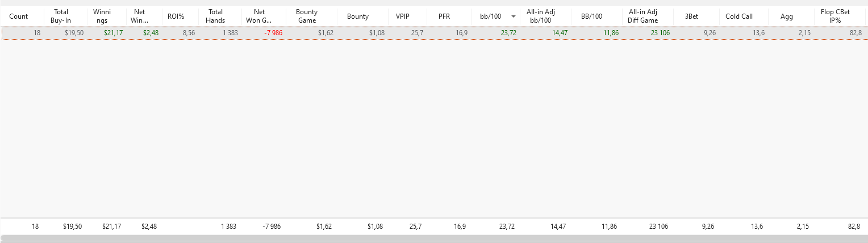The height and width of the screenshot is (243, 868).
Task: Select All-in Adj bb/100 column header
Action: click(541, 16)
